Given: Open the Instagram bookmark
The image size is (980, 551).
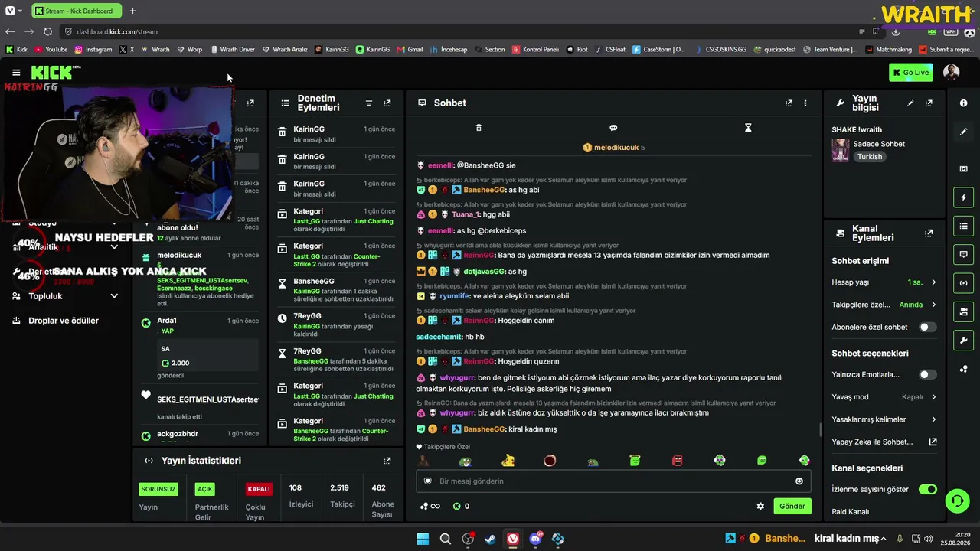Looking at the screenshot, I should (93, 50).
